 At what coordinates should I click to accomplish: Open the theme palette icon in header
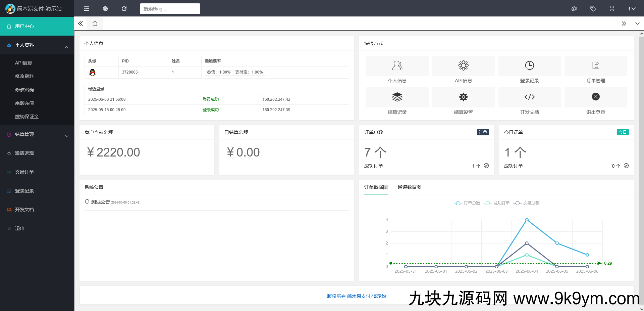[x=575, y=8]
